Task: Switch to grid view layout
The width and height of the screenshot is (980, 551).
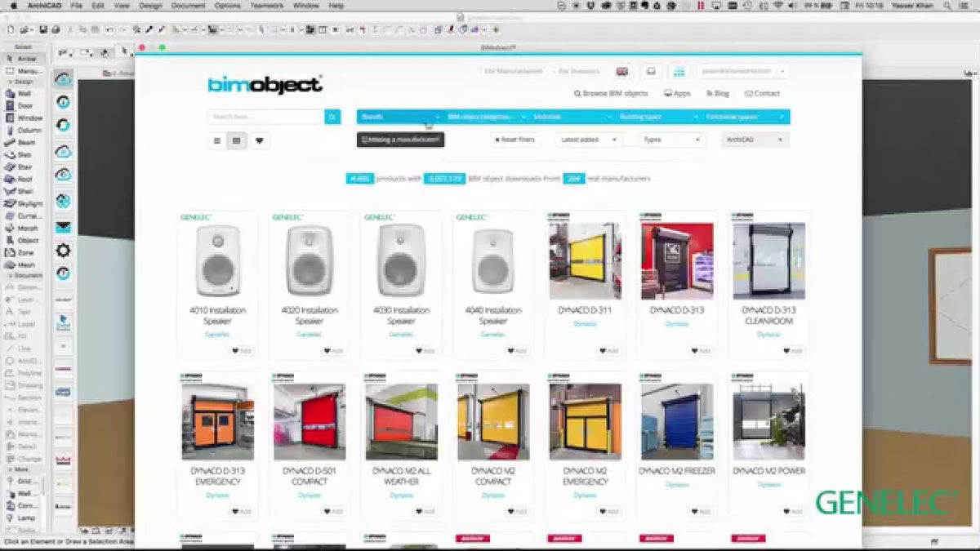Action: click(237, 140)
